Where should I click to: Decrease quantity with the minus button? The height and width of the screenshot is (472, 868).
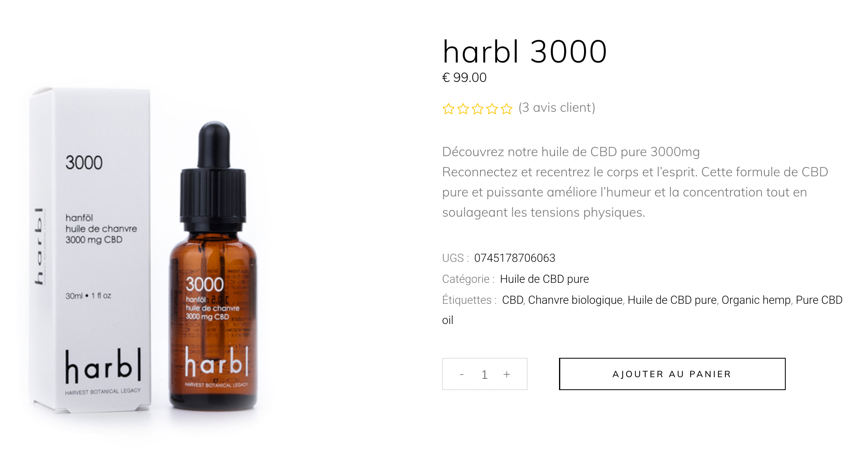461,374
